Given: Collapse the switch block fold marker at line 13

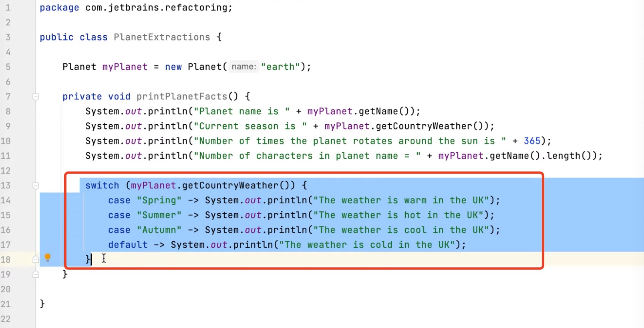Looking at the screenshot, I should [x=36, y=186].
